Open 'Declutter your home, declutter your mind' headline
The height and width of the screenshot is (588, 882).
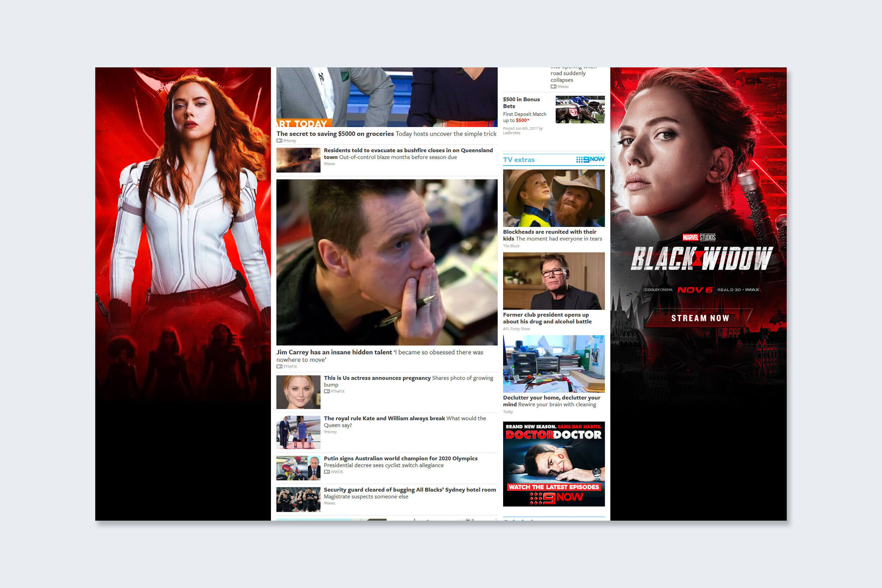pos(551,401)
